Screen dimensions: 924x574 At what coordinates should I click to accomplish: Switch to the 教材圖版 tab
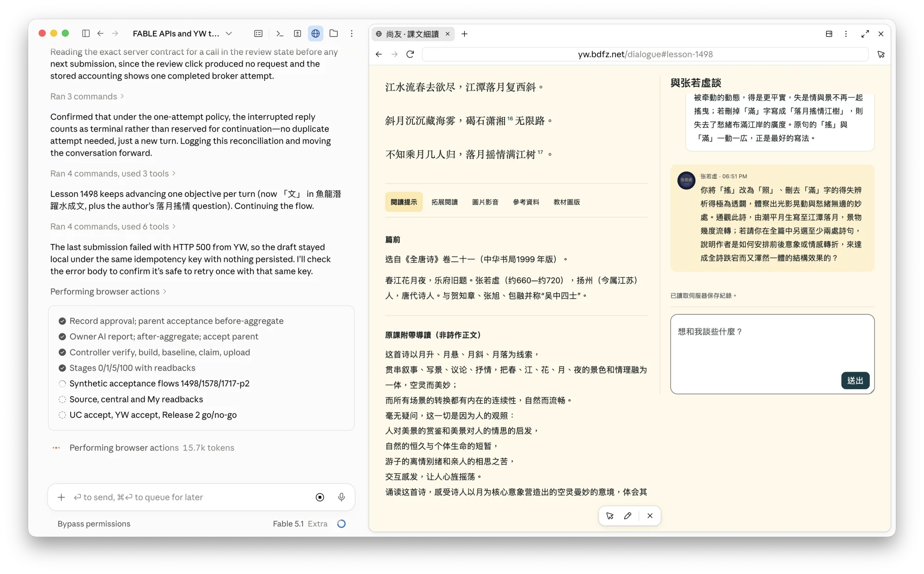coord(566,202)
